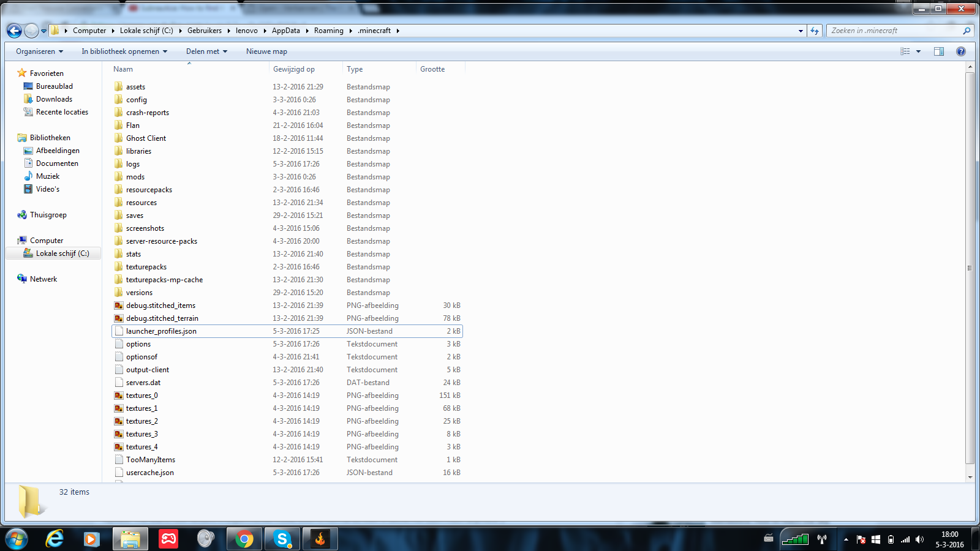
Task: Click the Forward navigation arrow button
Action: pos(31,31)
